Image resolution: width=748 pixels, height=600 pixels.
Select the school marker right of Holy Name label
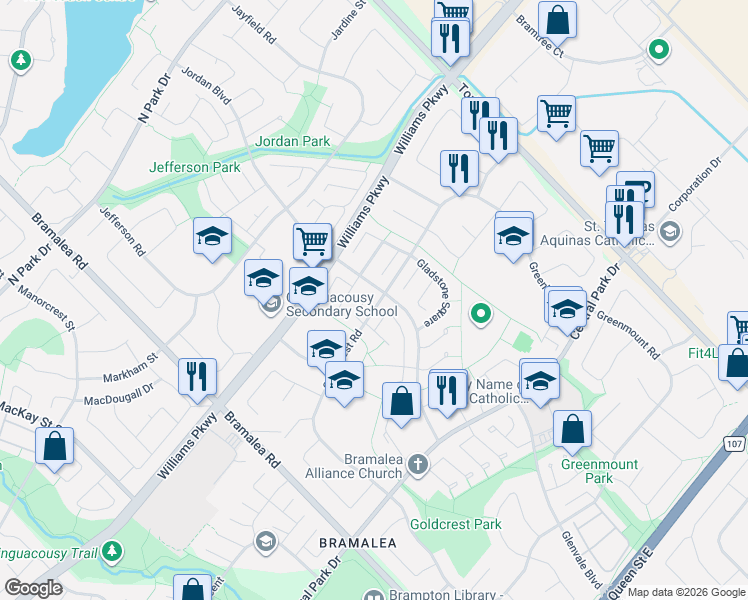click(540, 385)
